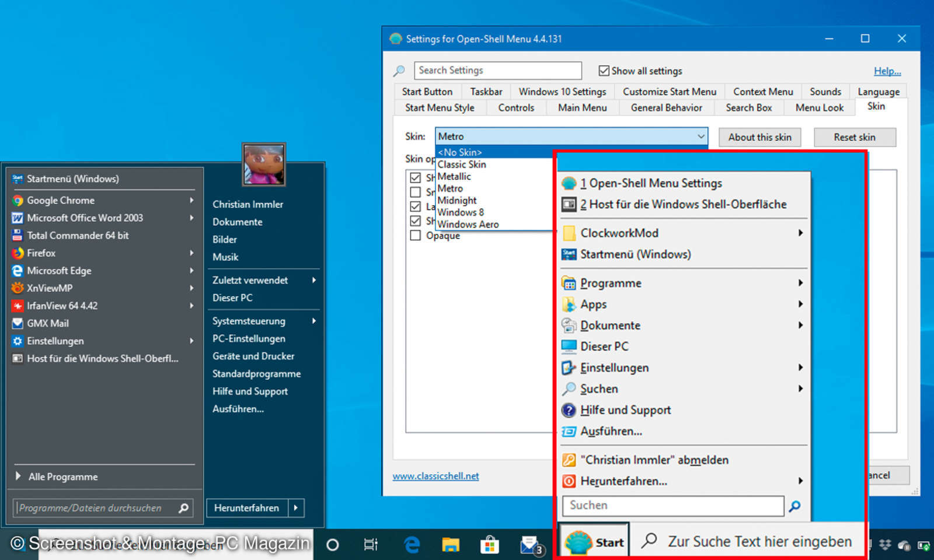Open IrfanView 64 4.42 from start menu
Screen dimensions: 934x560
(61, 305)
